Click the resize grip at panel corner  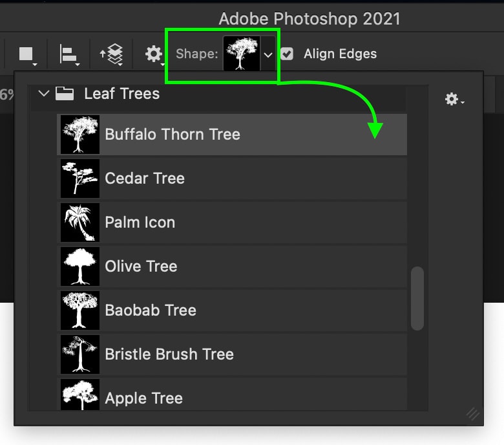pyautogui.click(x=473, y=414)
